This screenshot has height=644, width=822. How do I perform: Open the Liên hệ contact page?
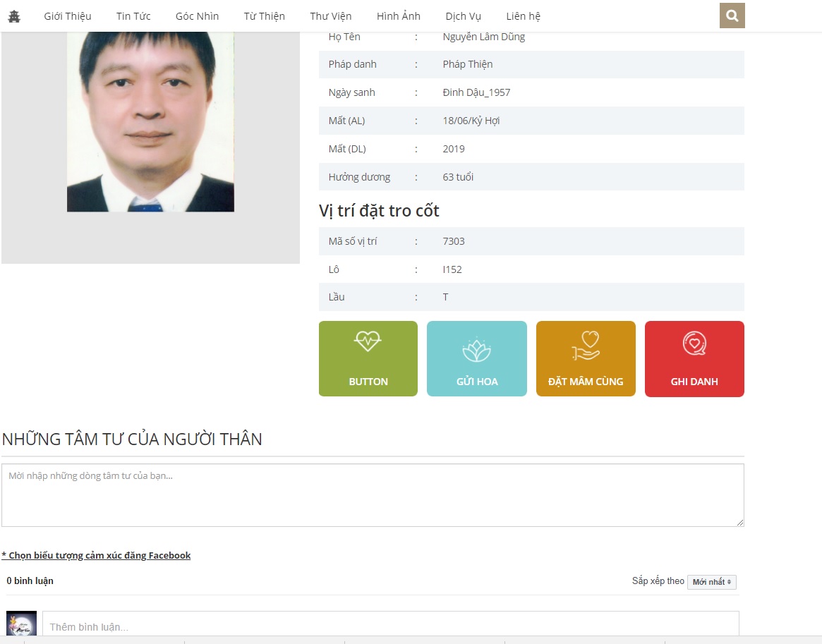[x=523, y=16]
